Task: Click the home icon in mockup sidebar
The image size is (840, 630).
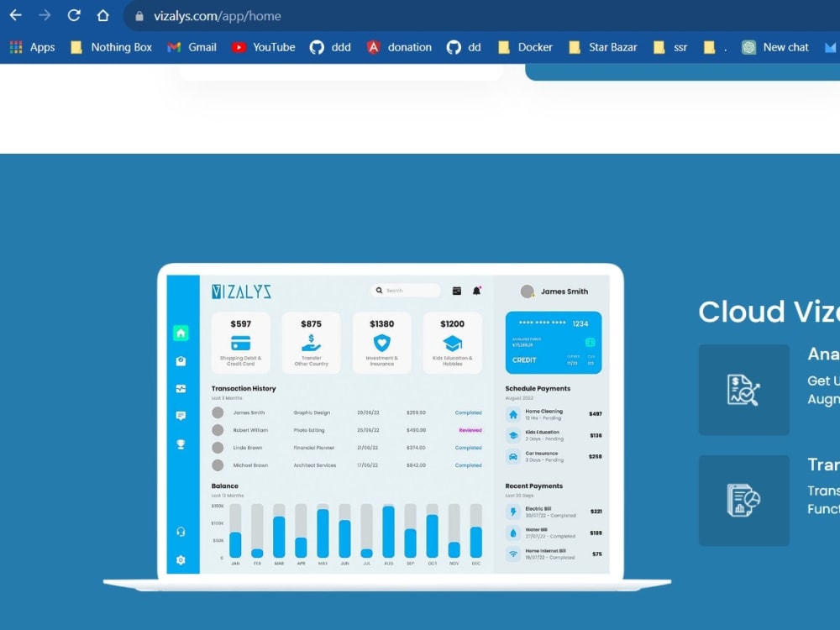Action: tap(181, 333)
